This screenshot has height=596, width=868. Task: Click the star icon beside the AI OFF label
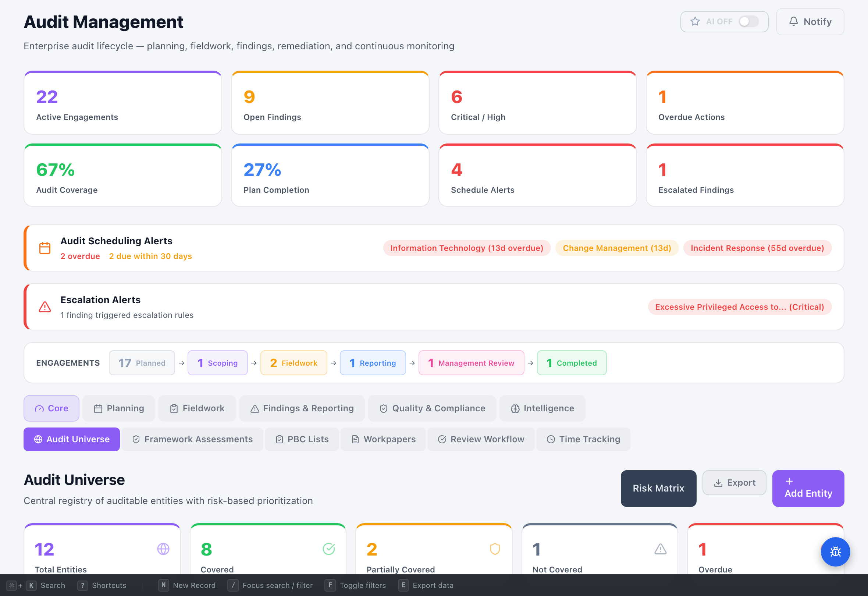point(696,21)
